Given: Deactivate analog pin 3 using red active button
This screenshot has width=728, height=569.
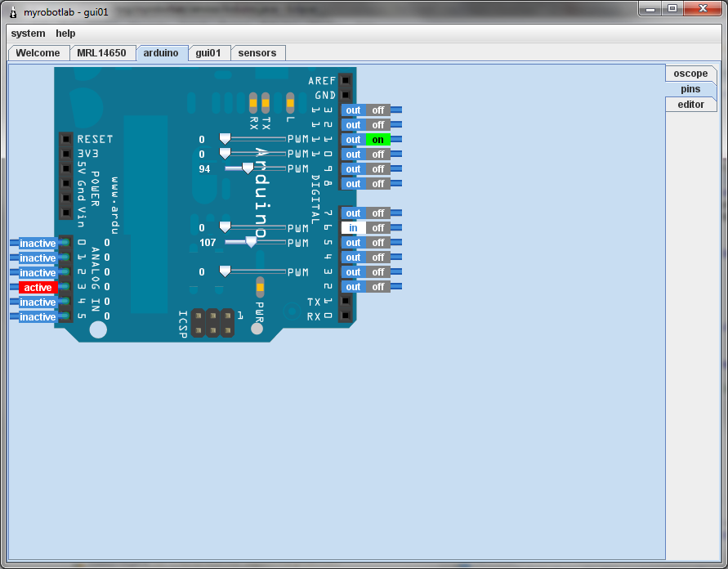Looking at the screenshot, I should pyautogui.click(x=38, y=288).
